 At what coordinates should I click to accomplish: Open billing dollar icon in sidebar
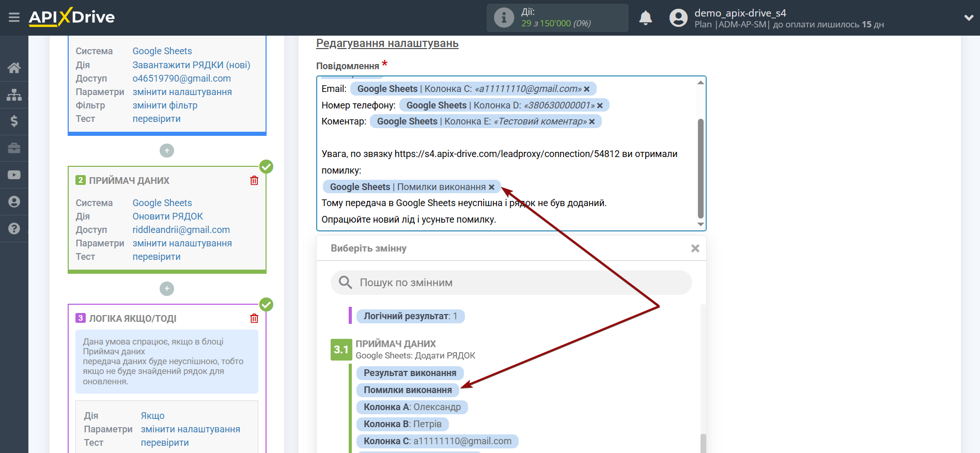click(14, 121)
